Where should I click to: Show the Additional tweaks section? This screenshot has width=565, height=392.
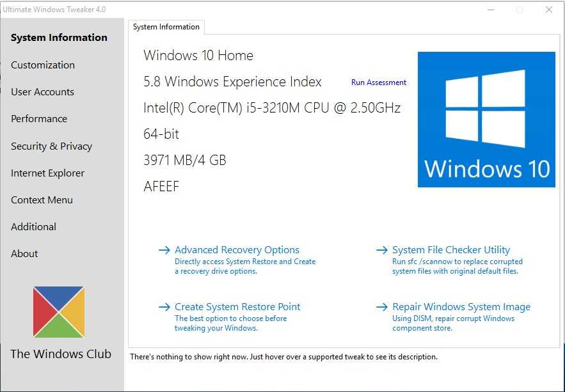point(33,227)
